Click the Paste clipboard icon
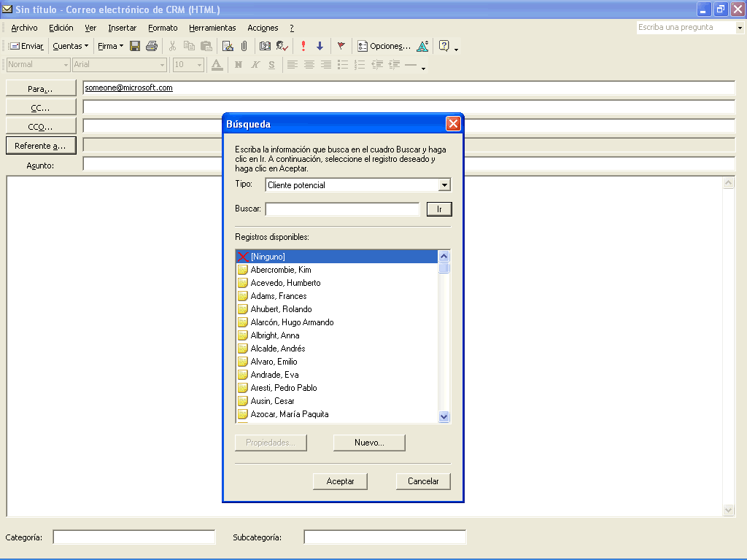The height and width of the screenshot is (560, 747). click(206, 46)
